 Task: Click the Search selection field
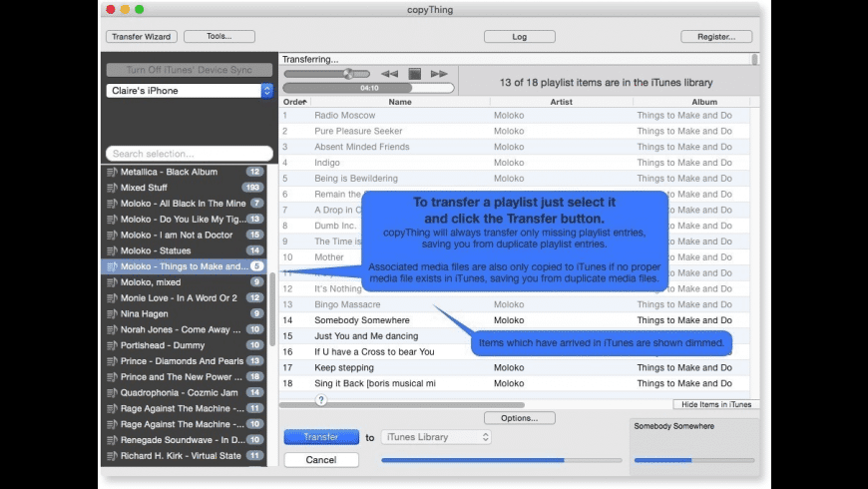(189, 154)
